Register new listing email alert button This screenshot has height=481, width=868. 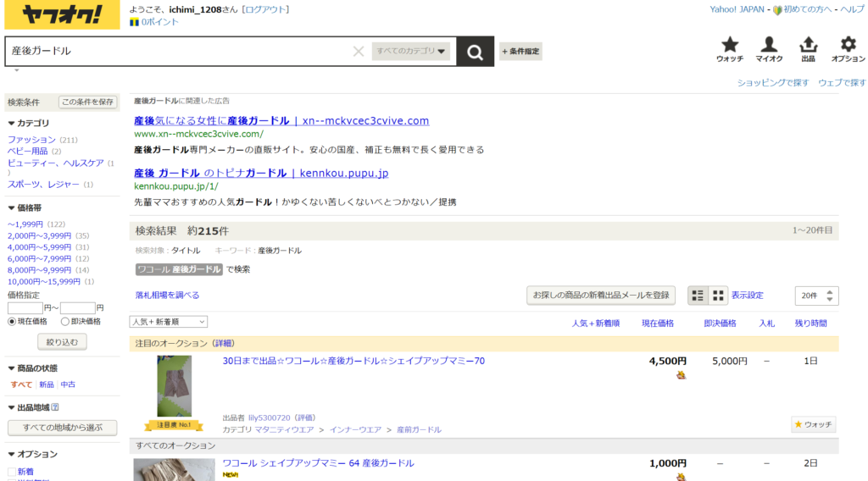(601, 296)
